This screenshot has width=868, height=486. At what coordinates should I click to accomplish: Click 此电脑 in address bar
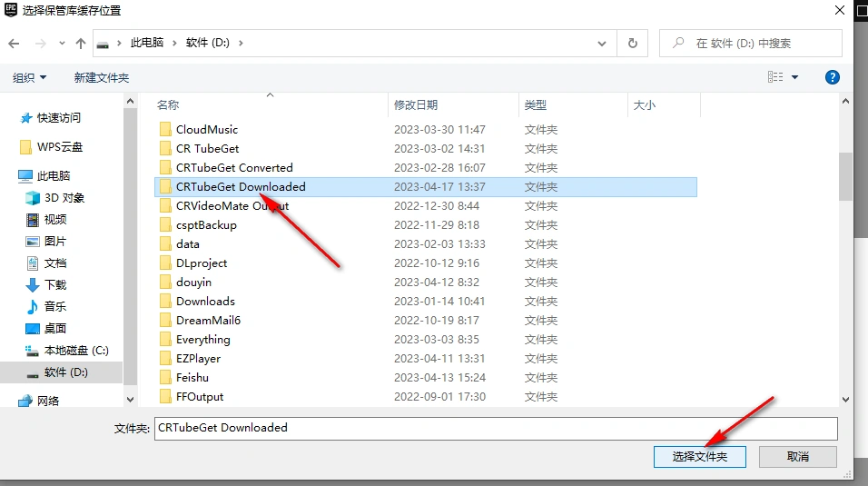[147, 43]
